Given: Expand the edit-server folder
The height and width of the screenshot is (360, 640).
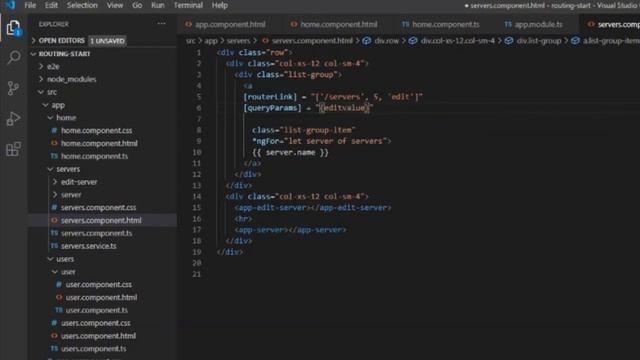Looking at the screenshot, I should (79, 182).
